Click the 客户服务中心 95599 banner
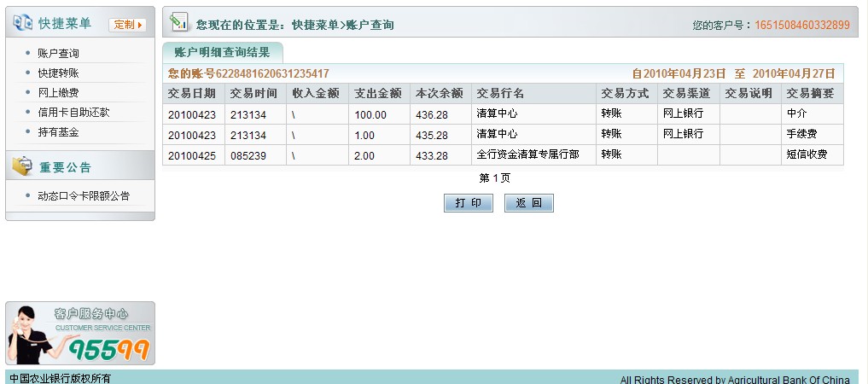Screen dimensions: 868x384 pos(80,333)
